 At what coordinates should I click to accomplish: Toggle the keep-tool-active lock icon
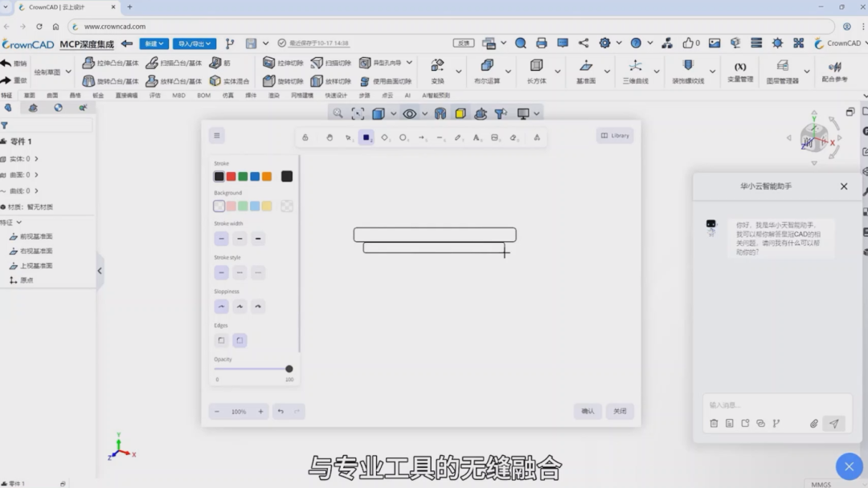[305, 137]
